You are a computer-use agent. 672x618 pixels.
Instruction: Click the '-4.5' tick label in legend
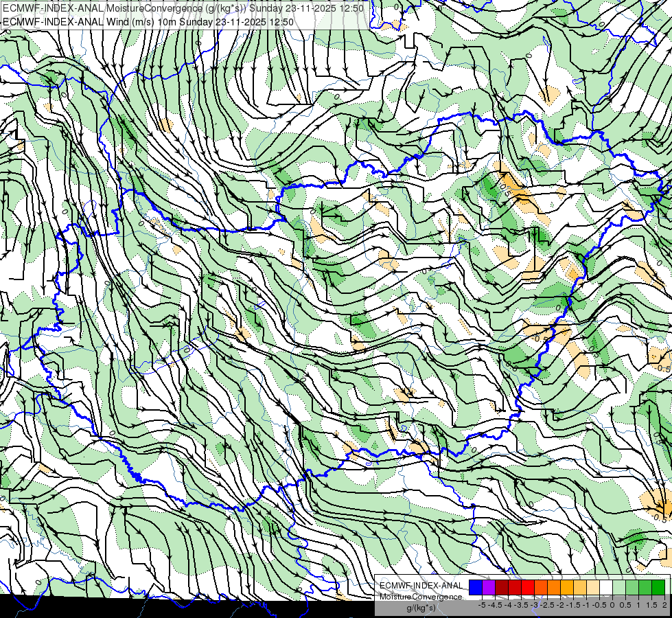click(x=495, y=605)
